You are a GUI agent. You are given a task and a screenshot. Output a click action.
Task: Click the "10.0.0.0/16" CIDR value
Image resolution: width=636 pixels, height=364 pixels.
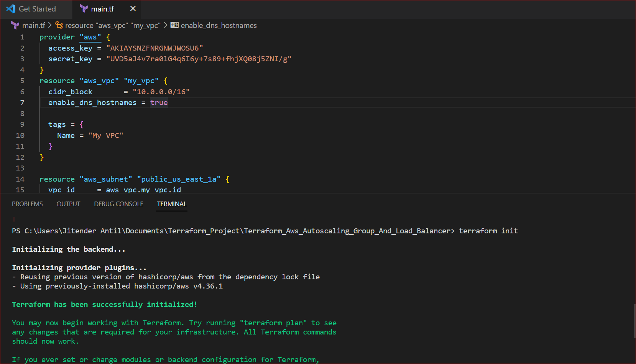click(x=161, y=92)
